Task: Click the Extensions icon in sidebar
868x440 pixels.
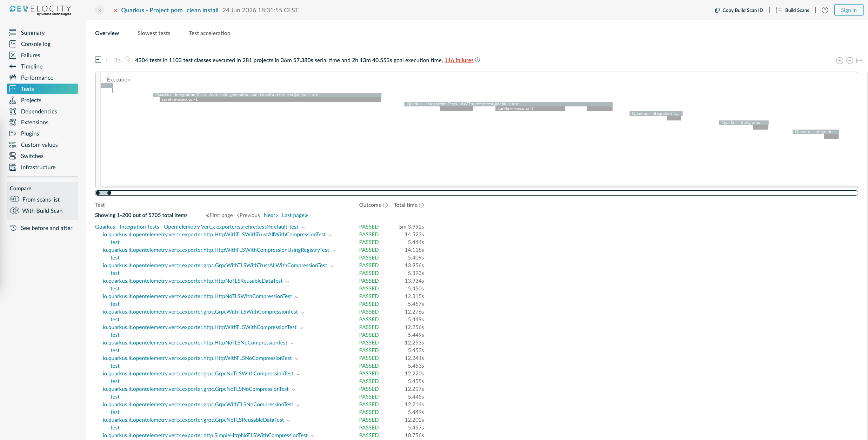Action: tap(13, 122)
